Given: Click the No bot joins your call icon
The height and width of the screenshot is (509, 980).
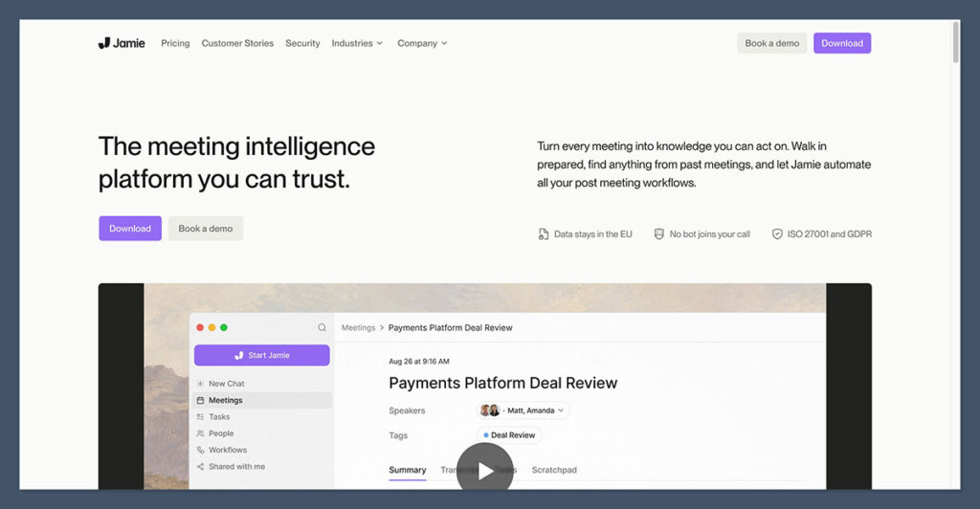Looking at the screenshot, I should tap(658, 234).
